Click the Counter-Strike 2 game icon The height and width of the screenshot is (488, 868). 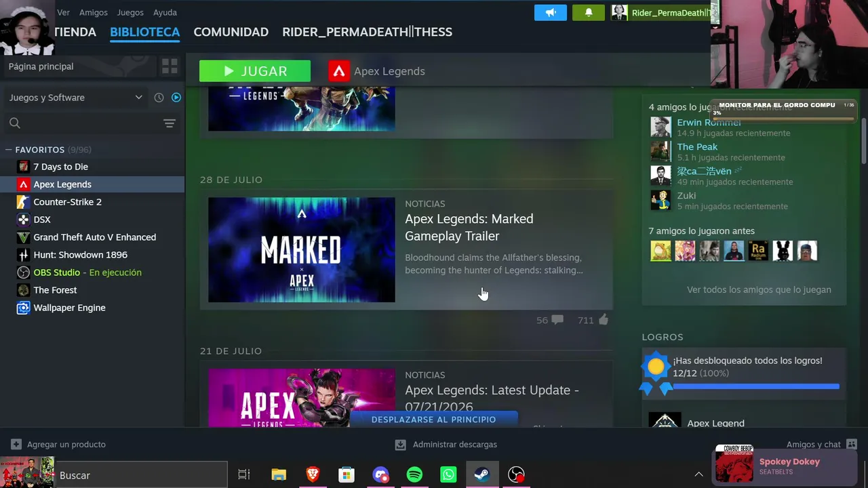(x=24, y=202)
